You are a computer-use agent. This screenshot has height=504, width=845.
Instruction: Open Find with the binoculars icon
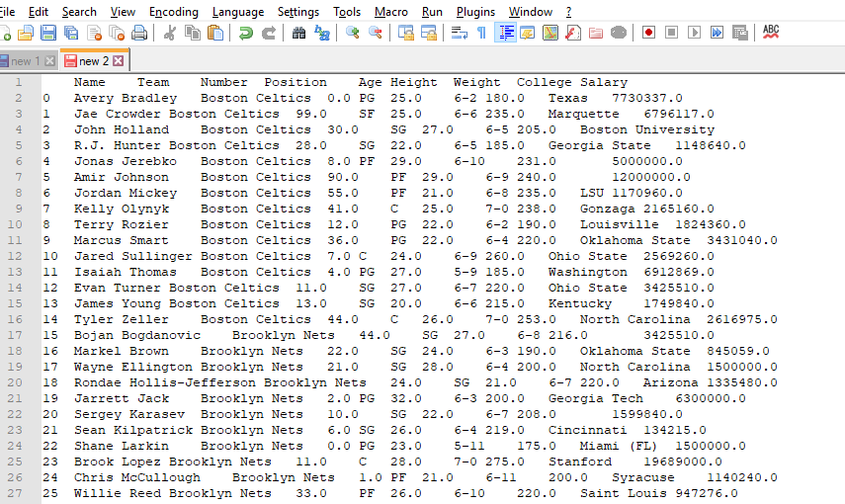click(298, 33)
